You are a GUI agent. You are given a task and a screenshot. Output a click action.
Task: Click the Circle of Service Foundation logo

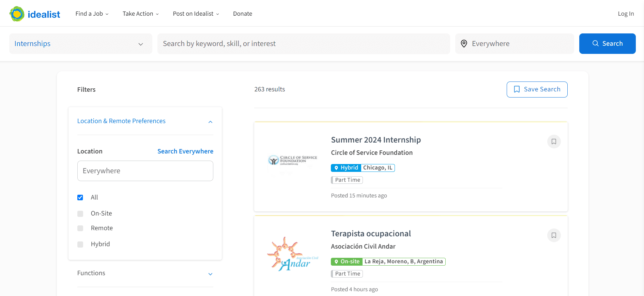[x=293, y=160]
